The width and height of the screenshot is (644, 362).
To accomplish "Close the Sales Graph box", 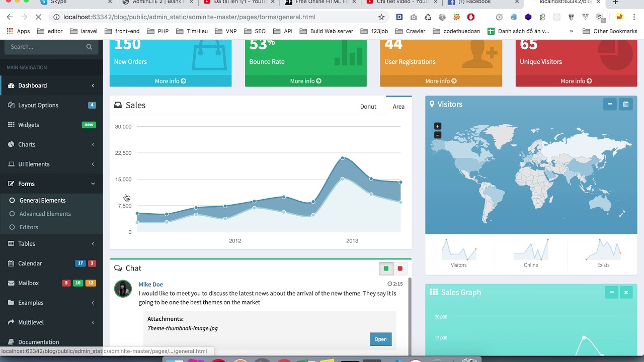I will click(626, 292).
